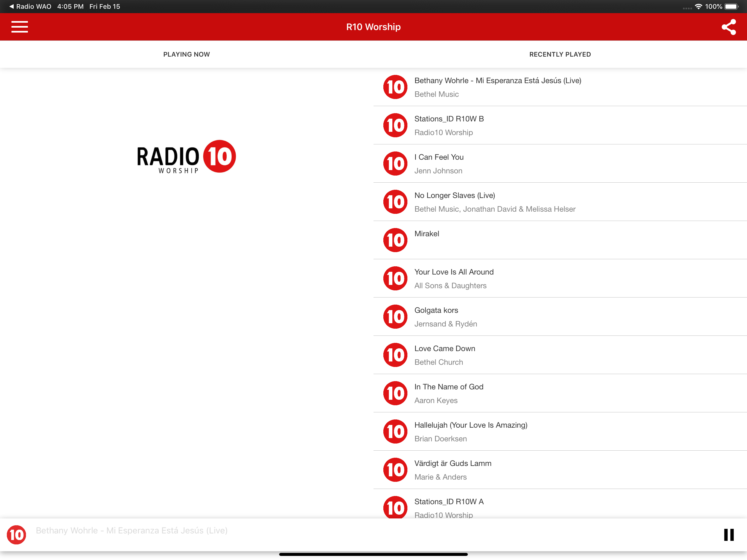Tap the icon beside Golgata kors

pos(395,317)
